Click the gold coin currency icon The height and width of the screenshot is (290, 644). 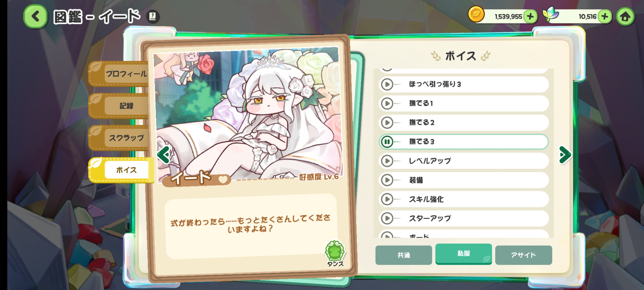(476, 14)
